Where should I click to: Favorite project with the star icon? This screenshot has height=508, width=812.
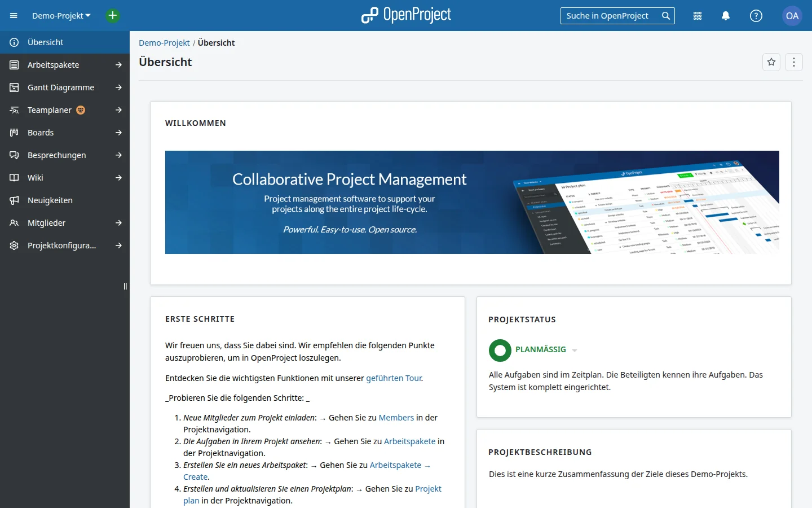pos(771,62)
